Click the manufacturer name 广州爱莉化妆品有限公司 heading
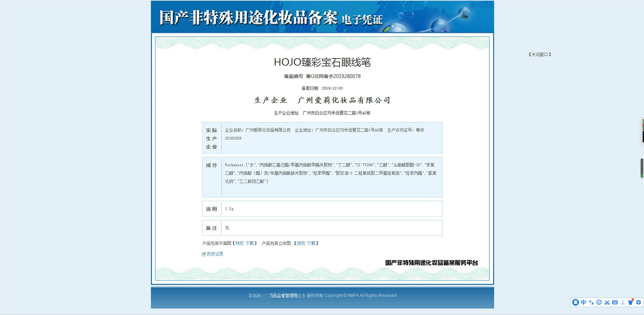The width and height of the screenshot is (644, 315). coord(344,100)
